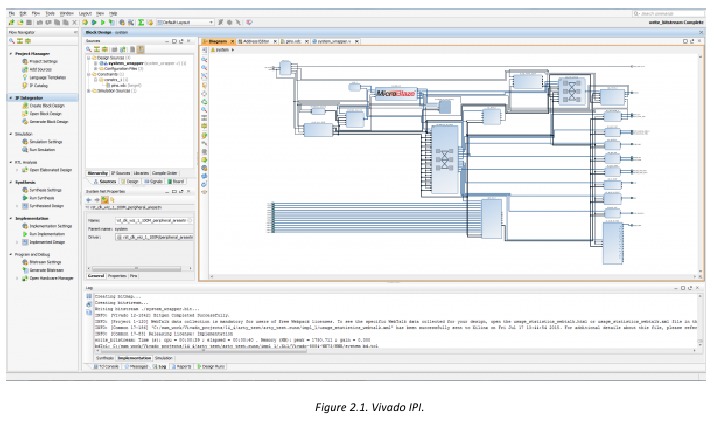Image resolution: width=714 pixels, height=428 pixels.
Task: Click Zoom Out on diagram side toolbar
Action: 204,67
